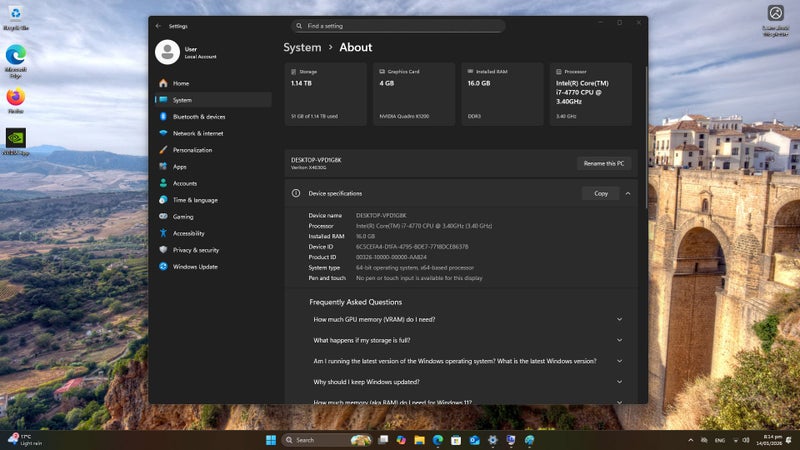Click the Rename this PC button

coord(604,163)
